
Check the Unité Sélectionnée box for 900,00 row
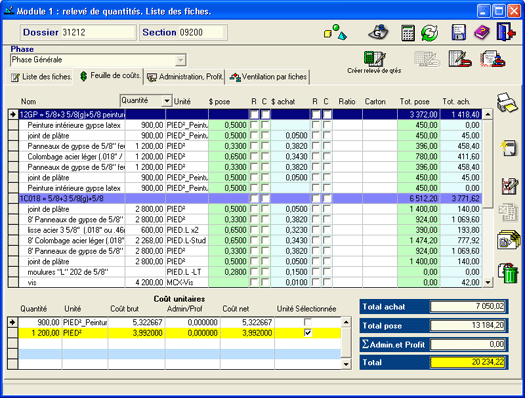(x=307, y=322)
